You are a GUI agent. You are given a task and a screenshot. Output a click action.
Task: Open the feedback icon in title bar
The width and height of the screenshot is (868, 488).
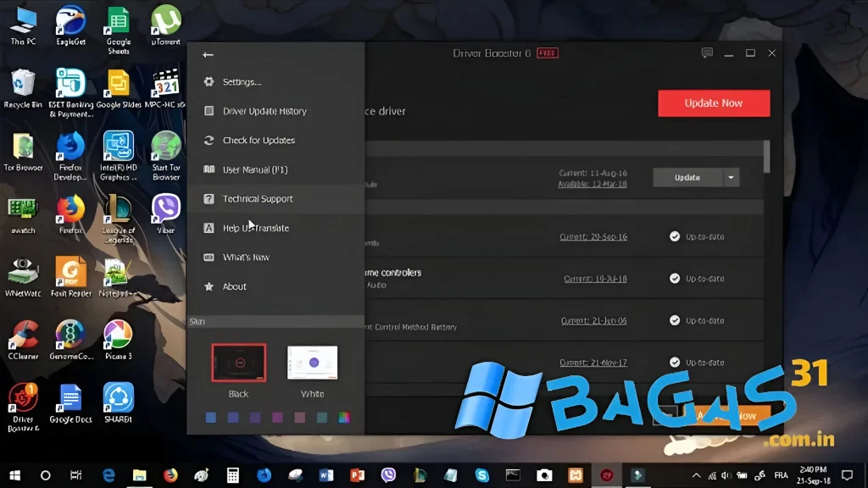[707, 53]
